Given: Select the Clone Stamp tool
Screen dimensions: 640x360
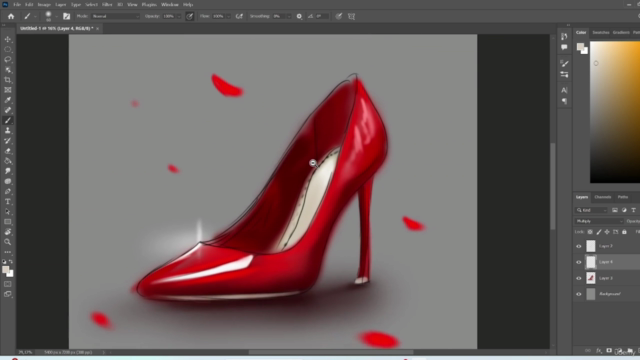Looking at the screenshot, I should point(8,131).
